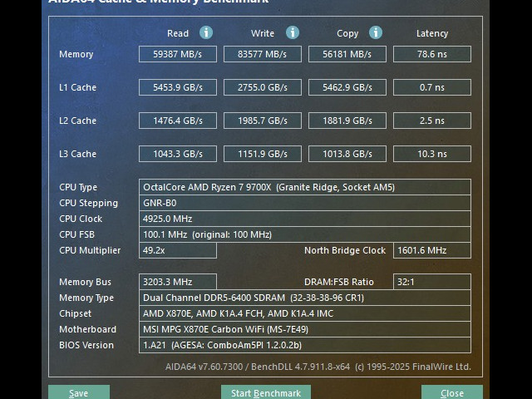Click the North Bridge Clock value field

431,250
